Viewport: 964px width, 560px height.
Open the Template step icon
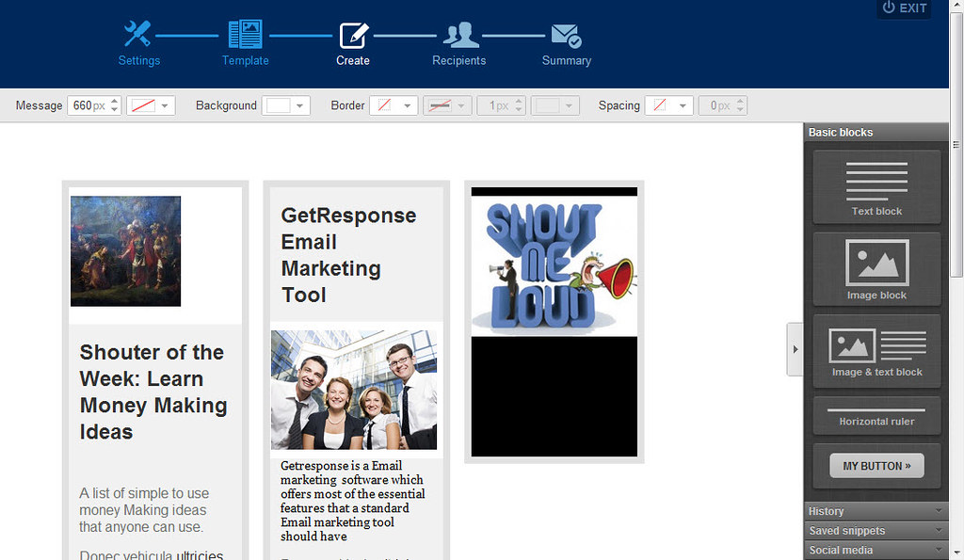point(245,34)
